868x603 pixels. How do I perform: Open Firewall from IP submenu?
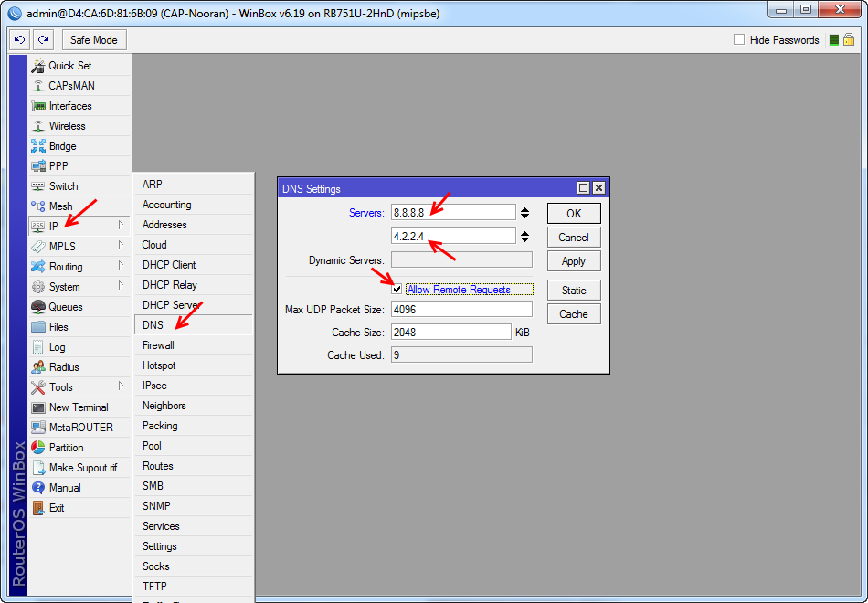193,345
